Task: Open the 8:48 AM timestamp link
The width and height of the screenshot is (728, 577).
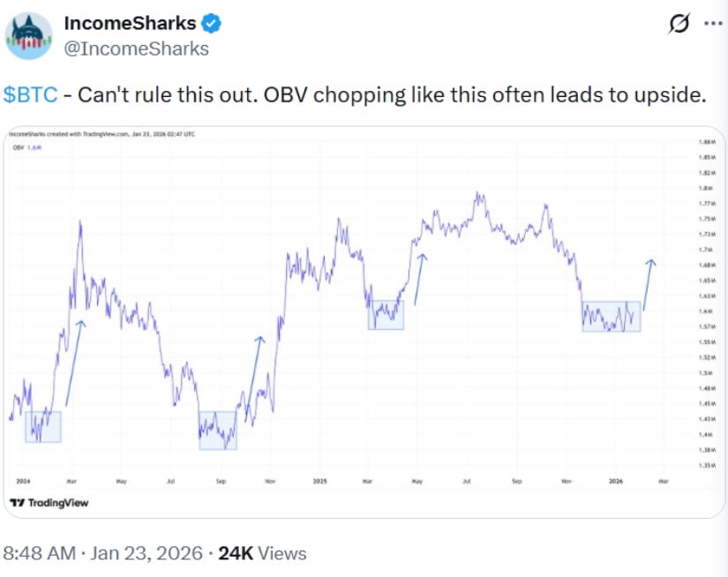Action: tap(41, 554)
